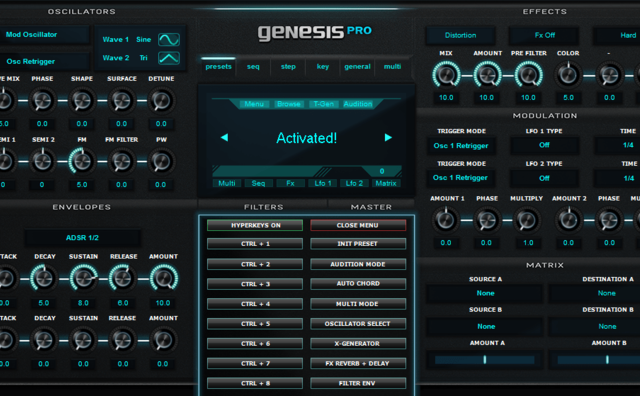
Task: Toggle the HYPERKEYS ON button
Action: click(x=255, y=225)
